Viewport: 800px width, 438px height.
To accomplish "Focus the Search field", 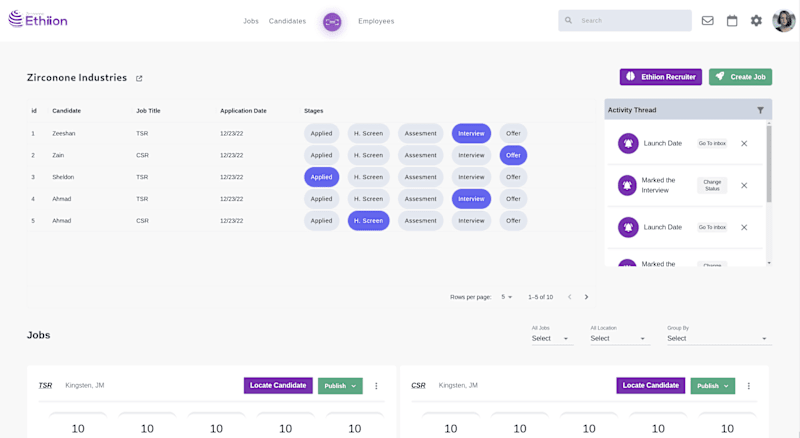I will click(625, 21).
